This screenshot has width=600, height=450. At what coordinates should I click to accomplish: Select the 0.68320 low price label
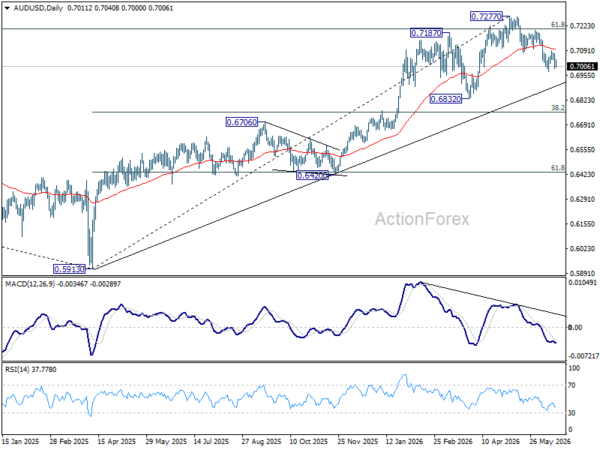pos(446,99)
